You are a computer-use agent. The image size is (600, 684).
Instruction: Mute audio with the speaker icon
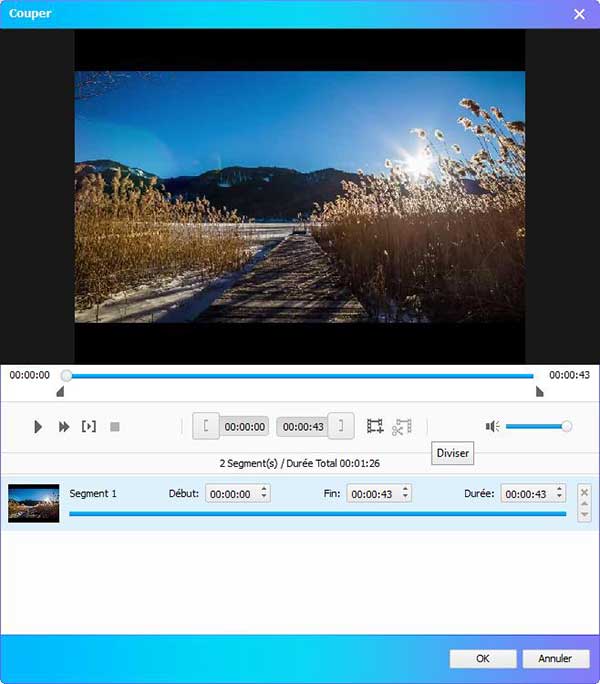click(492, 426)
